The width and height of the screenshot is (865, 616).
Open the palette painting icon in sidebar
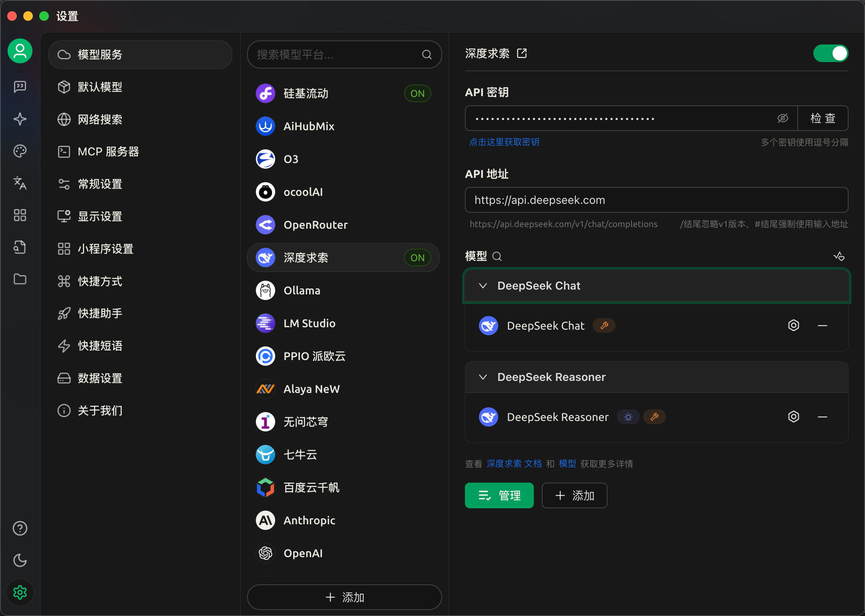(x=20, y=151)
